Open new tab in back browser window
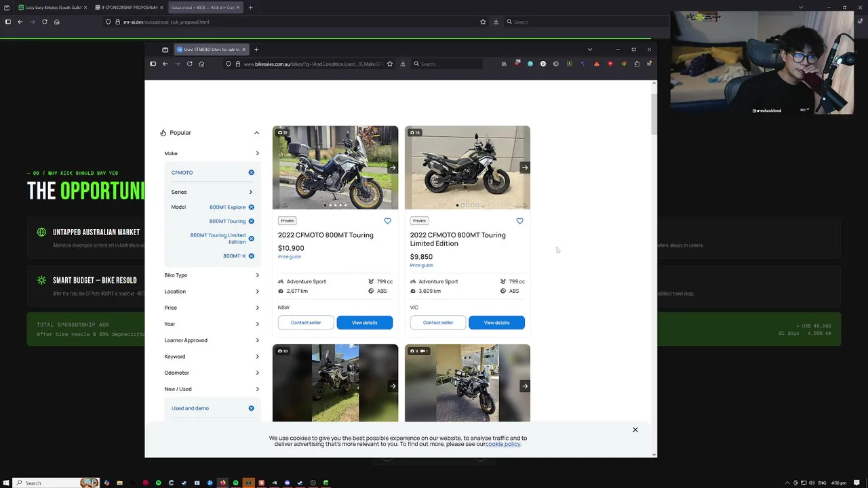The image size is (868, 488). (251, 7)
